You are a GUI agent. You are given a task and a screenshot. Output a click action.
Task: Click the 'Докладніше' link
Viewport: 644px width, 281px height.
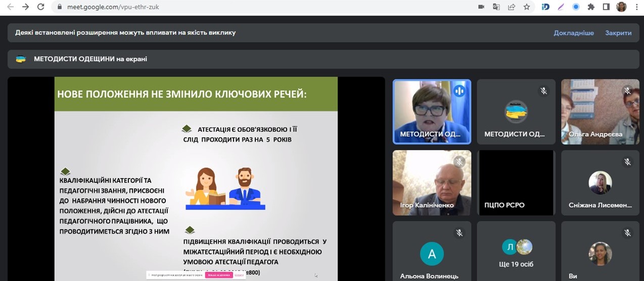point(574,33)
